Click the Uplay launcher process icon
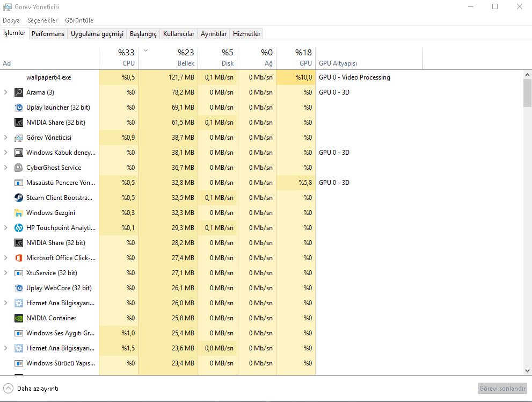 pyautogui.click(x=19, y=107)
